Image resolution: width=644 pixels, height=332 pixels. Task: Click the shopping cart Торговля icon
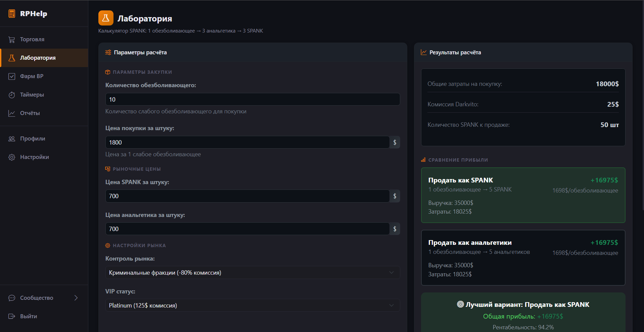click(12, 40)
